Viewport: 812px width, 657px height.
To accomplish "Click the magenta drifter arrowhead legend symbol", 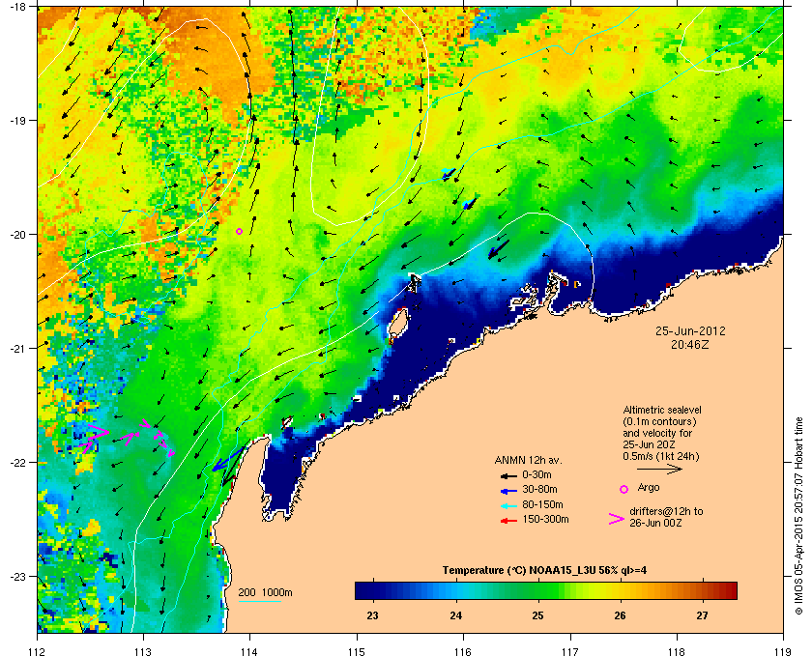I will point(617,519).
